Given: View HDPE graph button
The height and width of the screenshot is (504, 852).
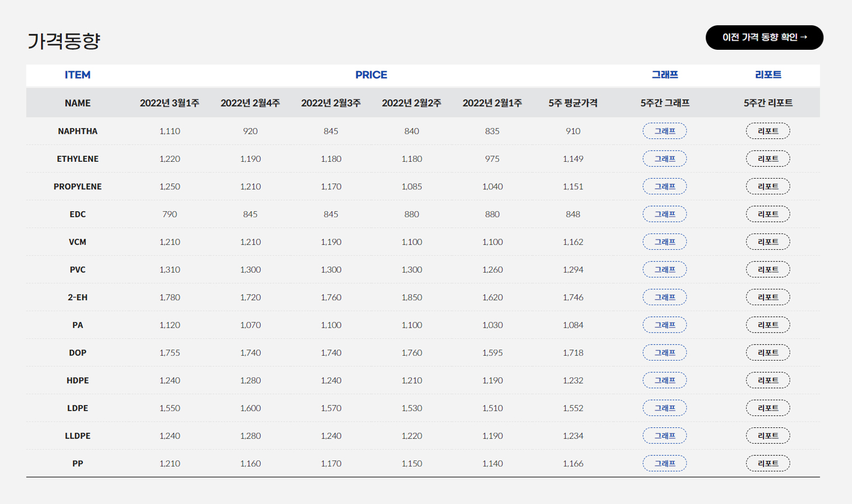Looking at the screenshot, I should coord(665,380).
